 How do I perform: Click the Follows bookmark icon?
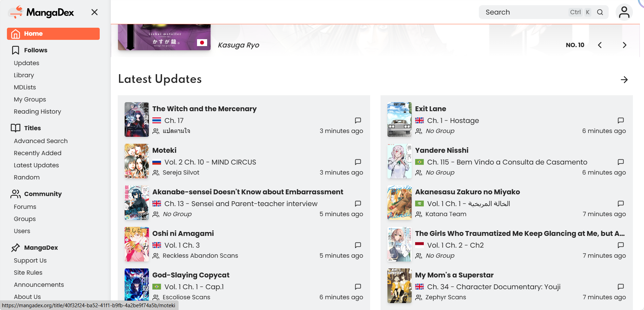point(16,50)
